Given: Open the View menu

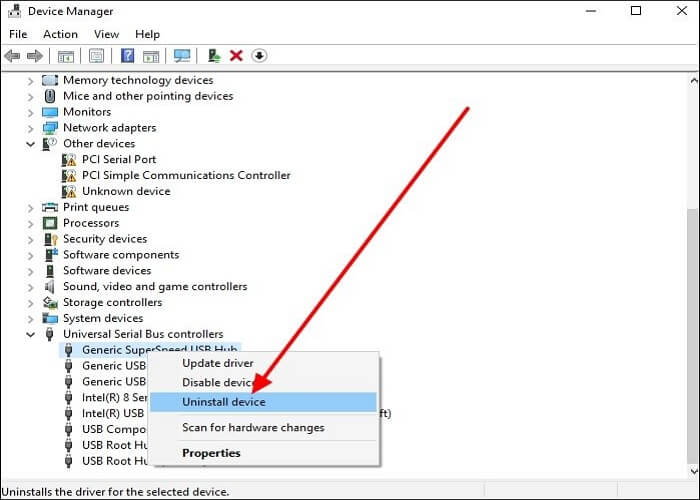Looking at the screenshot, I should [106, 34].
